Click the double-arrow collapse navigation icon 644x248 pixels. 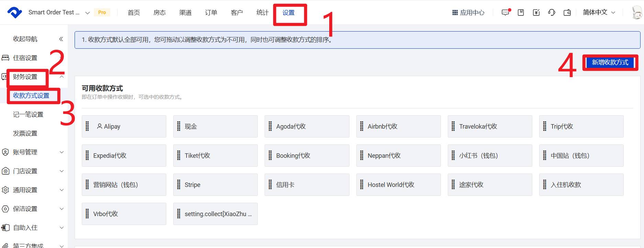click(x=61, y=39)
